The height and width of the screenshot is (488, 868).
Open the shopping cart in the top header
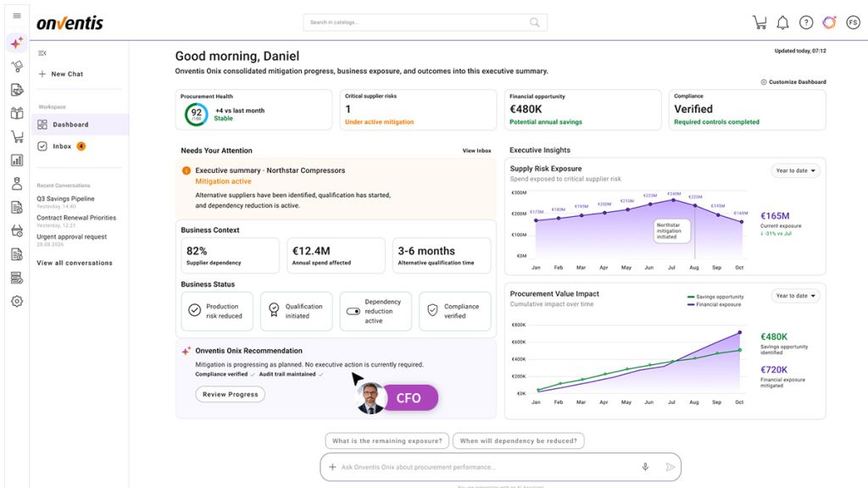pos(759,23)
